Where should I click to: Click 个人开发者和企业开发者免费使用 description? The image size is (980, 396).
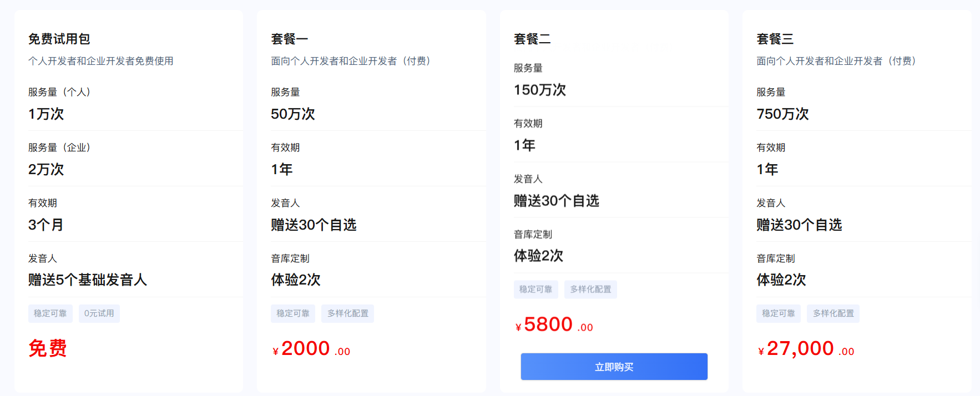101,61
